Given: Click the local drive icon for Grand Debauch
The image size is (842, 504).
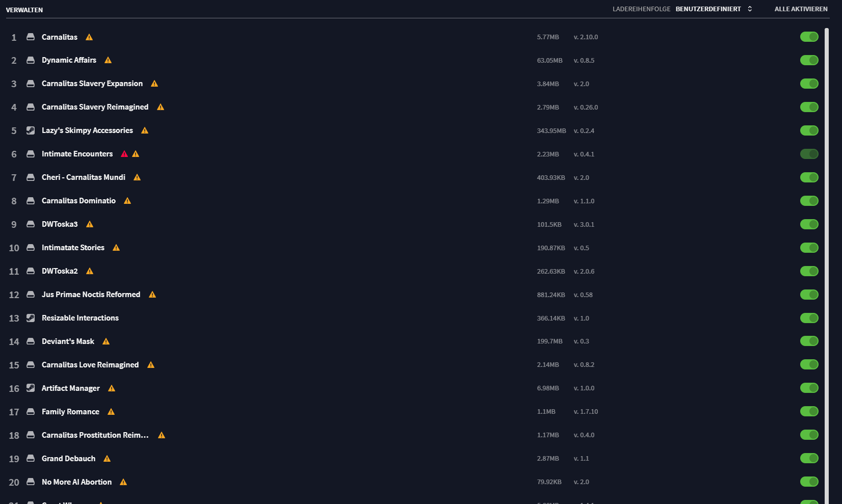Looking at the screenshot, I should click(x=31, y=459).
